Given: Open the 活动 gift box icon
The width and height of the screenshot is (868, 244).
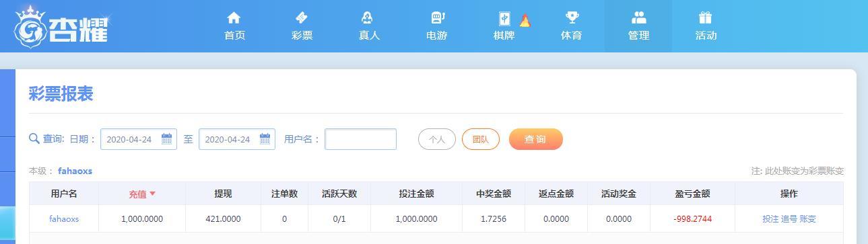Looking at the screenshot, I should [x=706, y=17].
